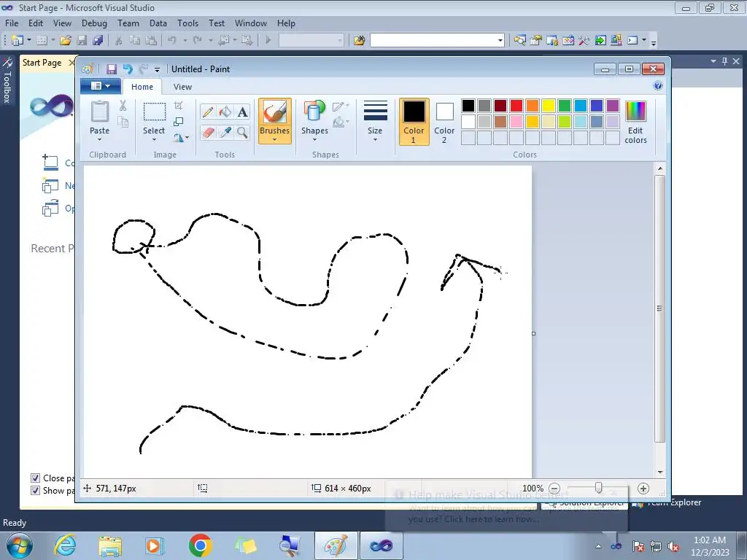Viewport: 747px width, 560px height.
Task: Open Google Chrome from taskbar
Action: click(x=200, y=545)
